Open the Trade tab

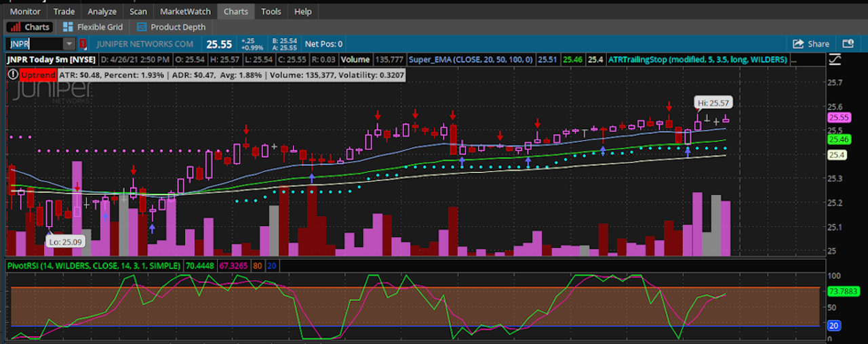coord(64,12)
